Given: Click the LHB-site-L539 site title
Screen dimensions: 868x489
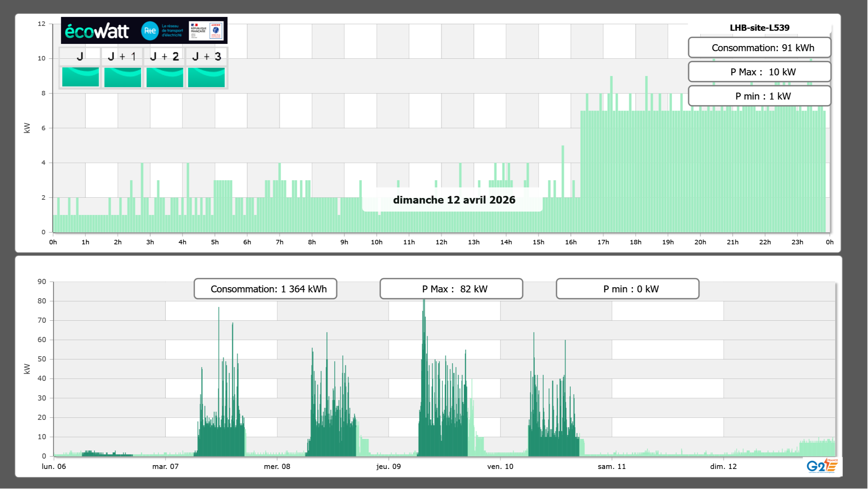Looking at the screenshot, I should coord(759,28).
